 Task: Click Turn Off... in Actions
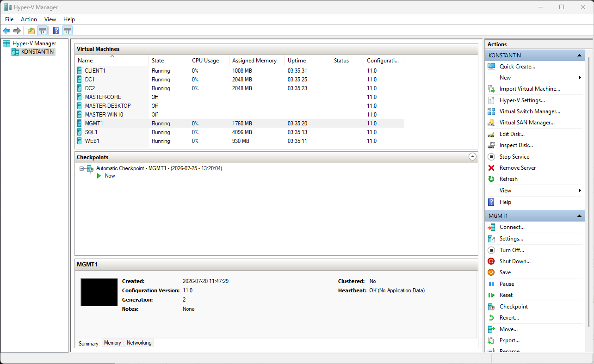click(x=512, y=250)
